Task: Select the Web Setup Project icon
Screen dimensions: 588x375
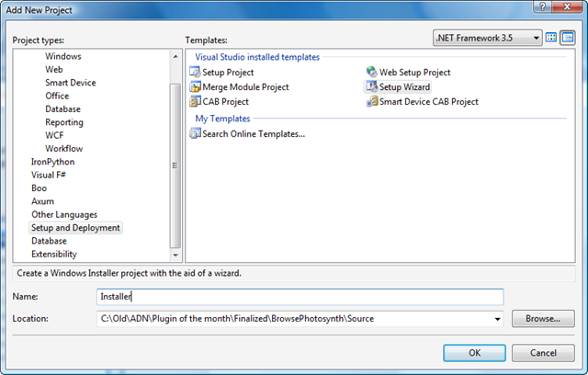Action: (371, 73)
